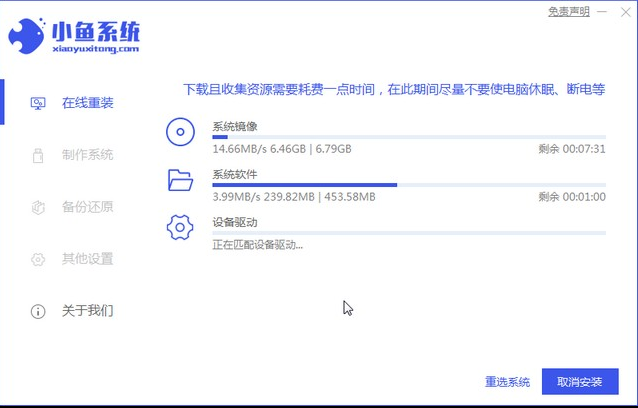Click the 小鱼系统 fish logo icon
Image resolution: width=638 pixels, height=408 pixels.
27,35
